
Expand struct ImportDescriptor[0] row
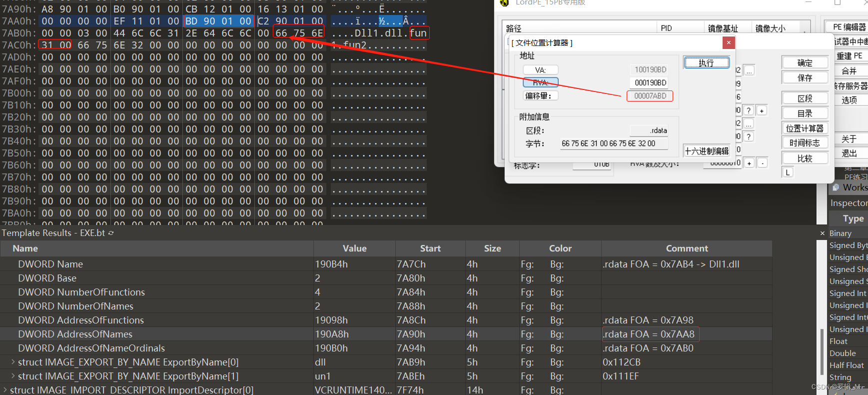[x=5, y=390]
